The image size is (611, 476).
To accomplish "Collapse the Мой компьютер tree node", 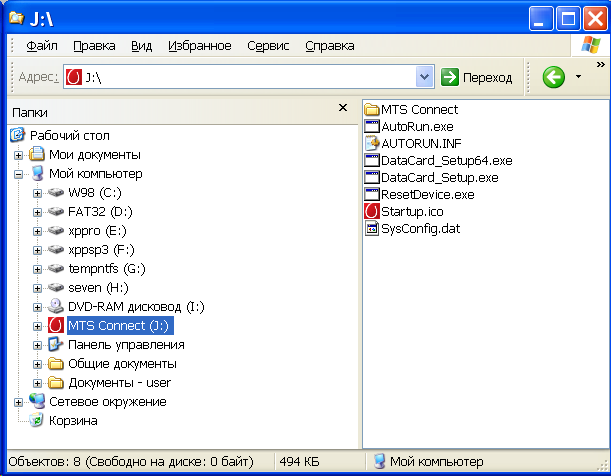I will point(18,175).
